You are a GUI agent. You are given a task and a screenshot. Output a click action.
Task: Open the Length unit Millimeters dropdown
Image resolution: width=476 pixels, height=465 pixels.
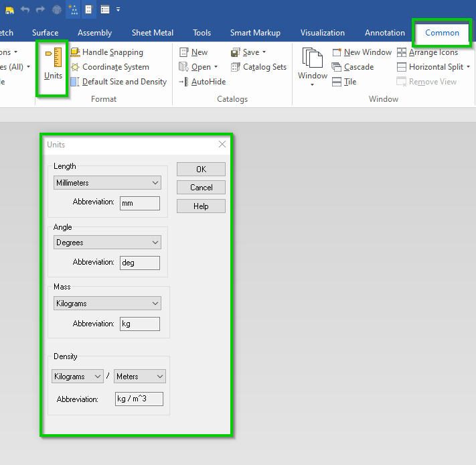click(108, 183)
